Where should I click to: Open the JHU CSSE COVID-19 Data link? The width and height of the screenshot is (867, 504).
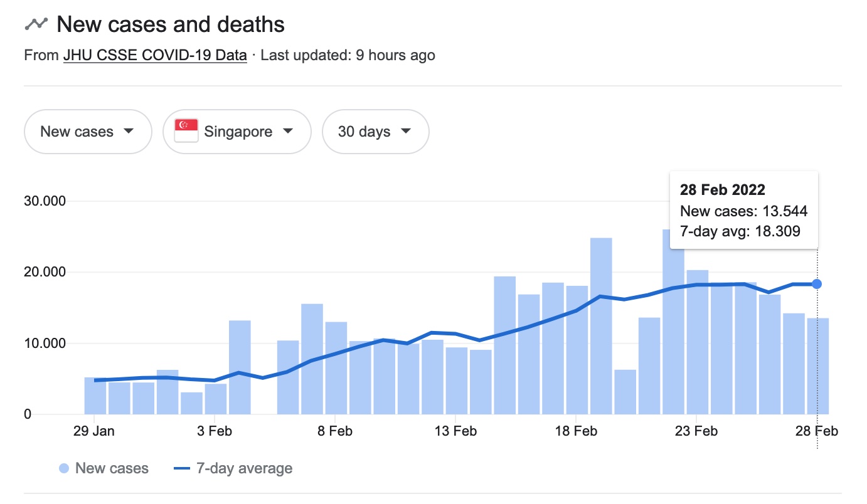155,55
